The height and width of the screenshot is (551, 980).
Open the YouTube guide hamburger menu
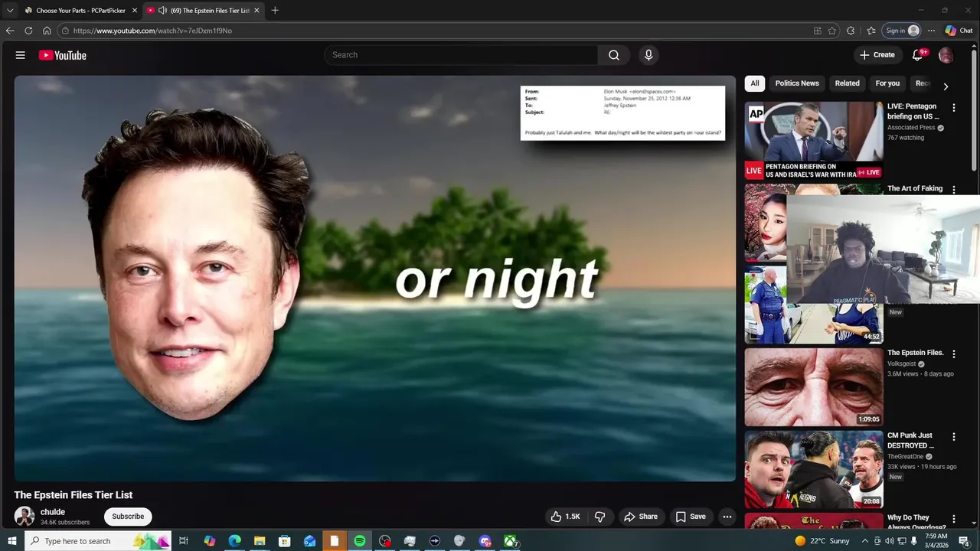21,55
